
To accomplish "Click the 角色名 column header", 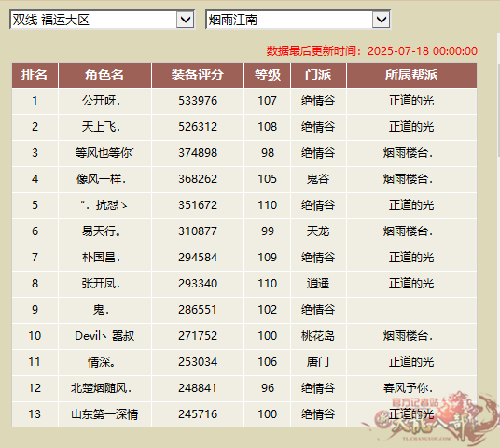I will (x=104, y=75).
